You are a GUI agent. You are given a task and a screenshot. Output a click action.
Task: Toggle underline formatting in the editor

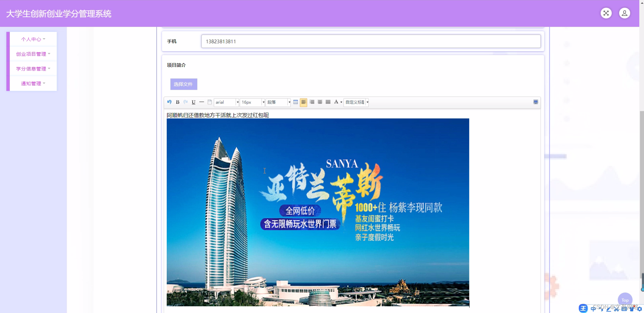click(x=194, y=102)
